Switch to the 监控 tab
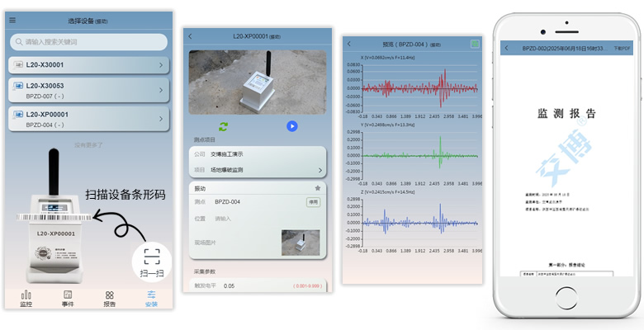This screenshot has height=330, width=644. point(26,299)
